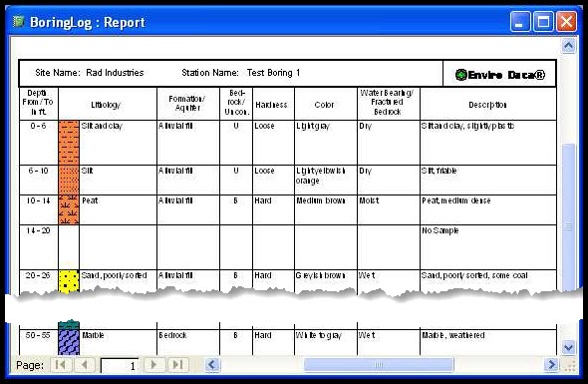Go to previous page arrow button
This screenshot has height=384, width=588.
click(x=85, y=364)
